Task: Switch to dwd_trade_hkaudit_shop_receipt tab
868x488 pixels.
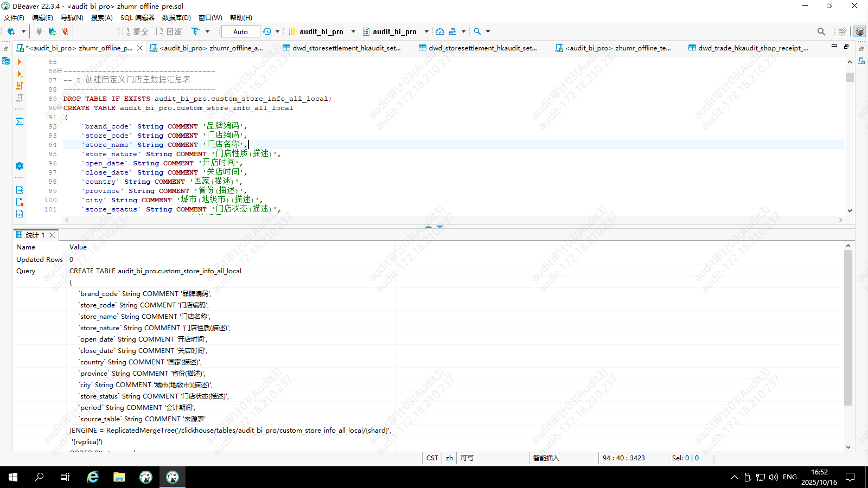Action: tap(752, 48)
